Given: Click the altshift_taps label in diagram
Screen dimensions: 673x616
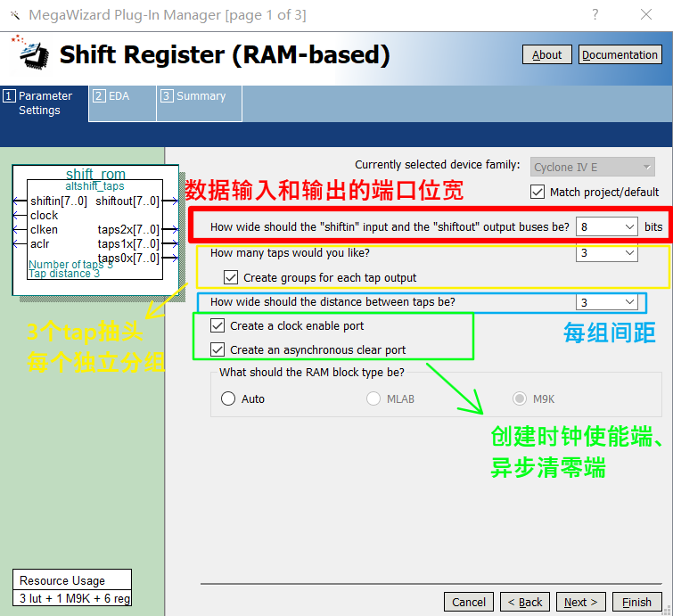Looking at the screenshot, I should pyautogui.click(x=94, y=186).
